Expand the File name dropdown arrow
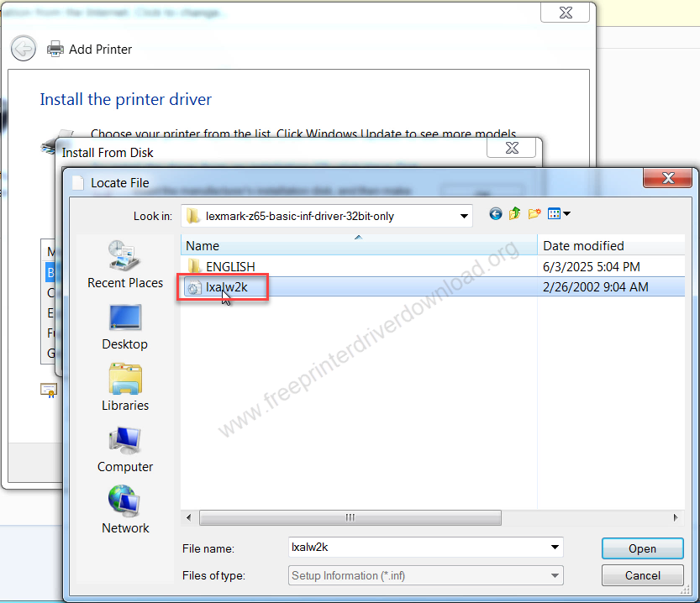700x603 pixels. click(x=555, y=548)
